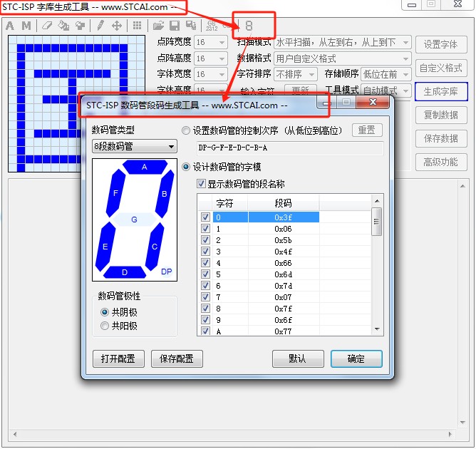Screen dimensions: 476x449
Task: Toggle the DP decimal point segment
Action: point(166,272)
